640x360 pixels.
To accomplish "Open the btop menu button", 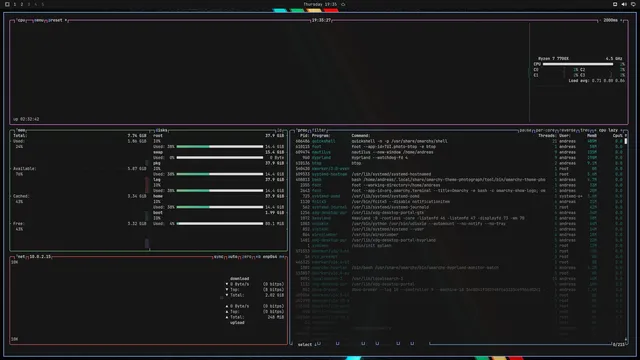I will [x=39, y=20].
